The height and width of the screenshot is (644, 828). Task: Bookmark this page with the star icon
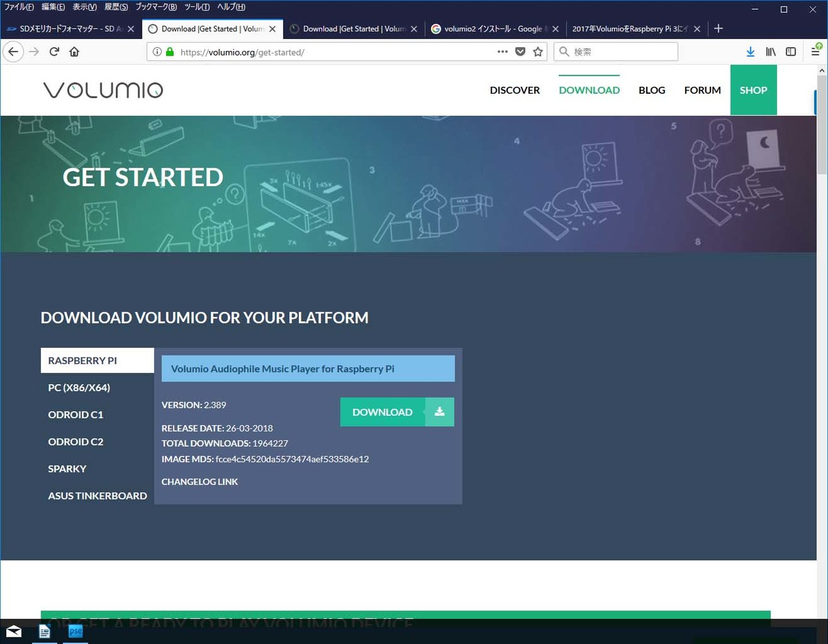click(x=538, y=52)
